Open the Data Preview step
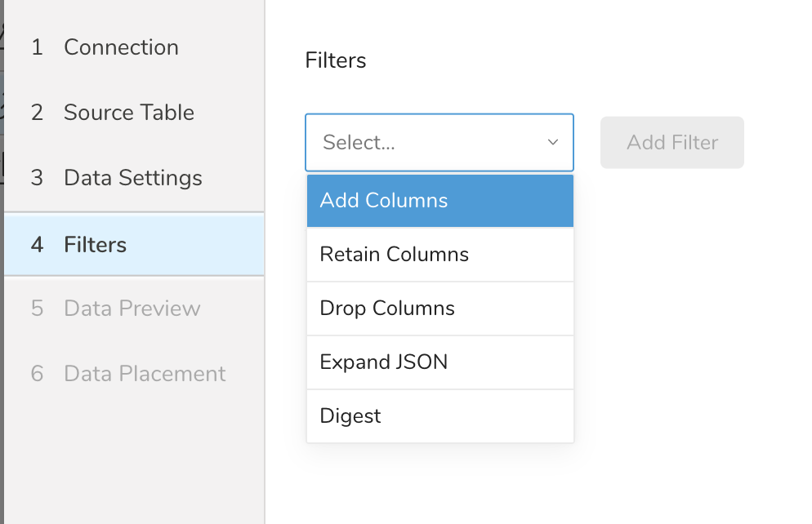The image size is (812, 524). point(132,309)
